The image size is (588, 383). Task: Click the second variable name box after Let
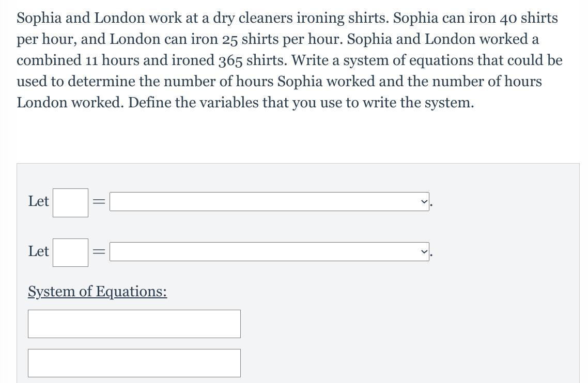click(x=70, y=252)
